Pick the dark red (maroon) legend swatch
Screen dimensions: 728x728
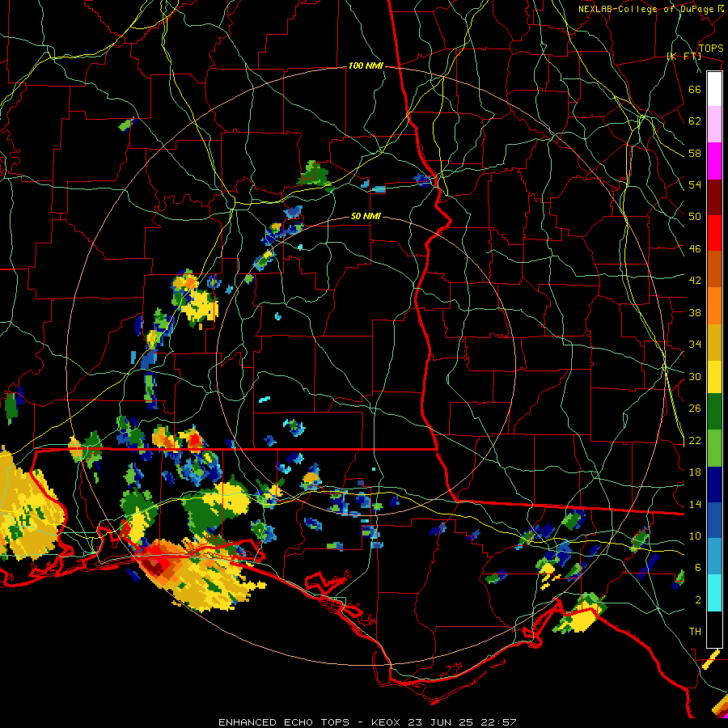(x=714, y=197)
